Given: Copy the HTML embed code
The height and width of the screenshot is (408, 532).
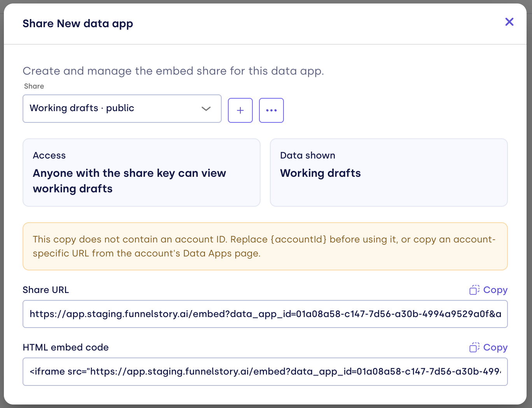Looking at the screenshot, I should pyautogui.click(x=488, y=347).
